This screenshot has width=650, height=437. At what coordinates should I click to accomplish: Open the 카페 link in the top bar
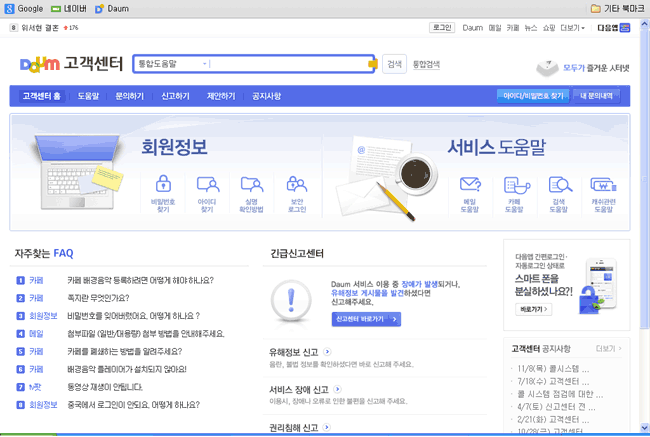513,28
